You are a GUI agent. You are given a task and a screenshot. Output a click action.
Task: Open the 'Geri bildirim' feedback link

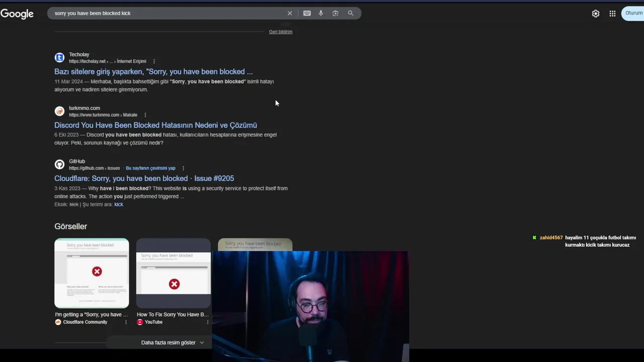tap(281, 32)
